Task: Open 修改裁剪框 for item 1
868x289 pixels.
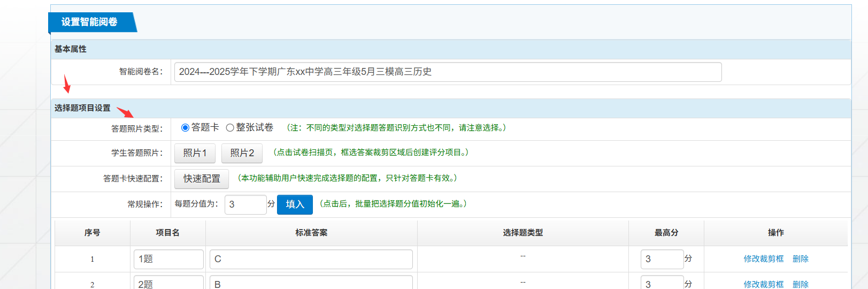Action: [763, 259]
